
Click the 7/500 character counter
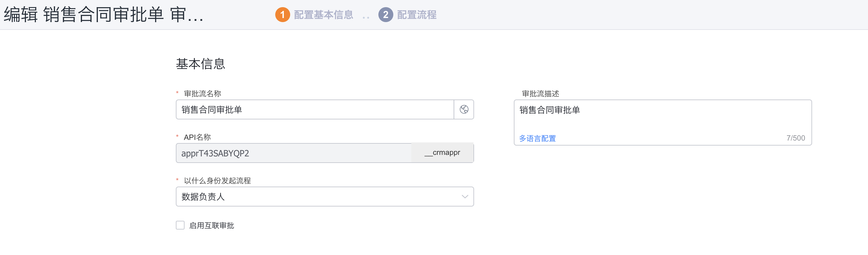click(x=796, y=138)
